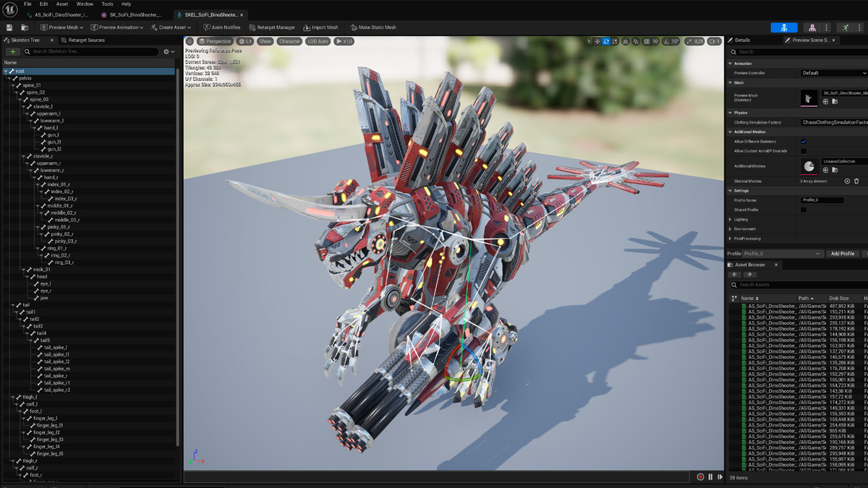Open Anim Notifies from the toolbar

point(221,27)
